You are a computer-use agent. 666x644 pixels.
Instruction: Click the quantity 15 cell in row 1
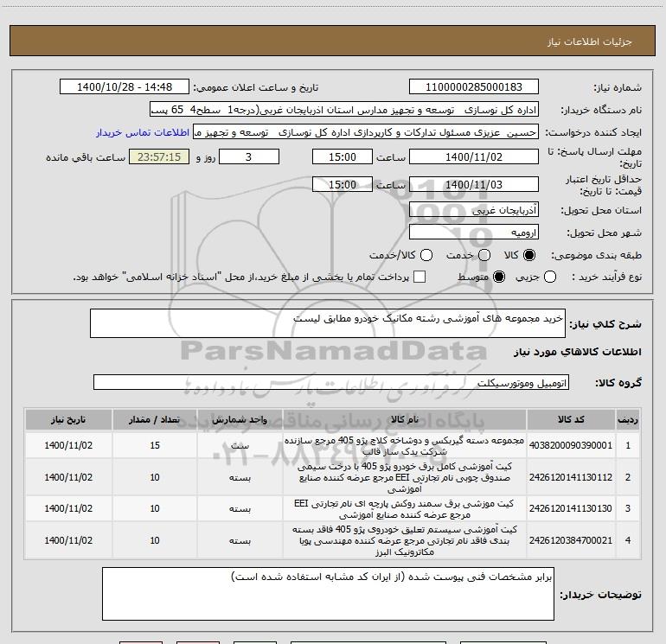click(155, 445)
